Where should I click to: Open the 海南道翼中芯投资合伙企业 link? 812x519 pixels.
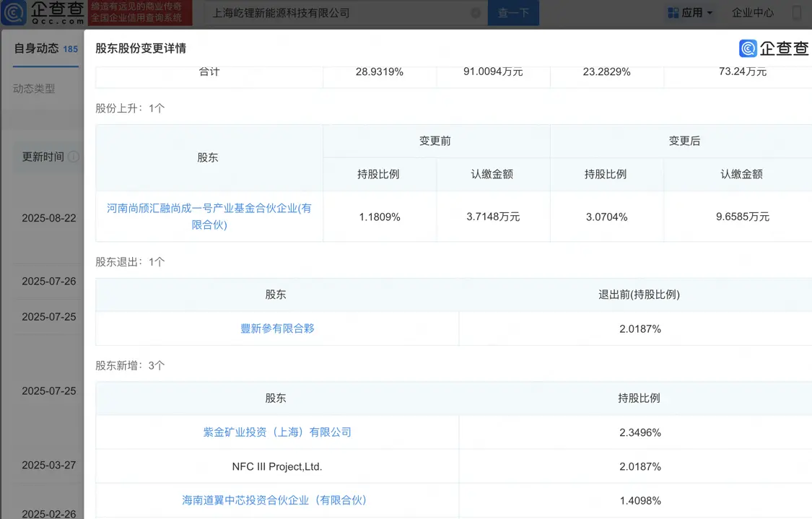(278, 500)
